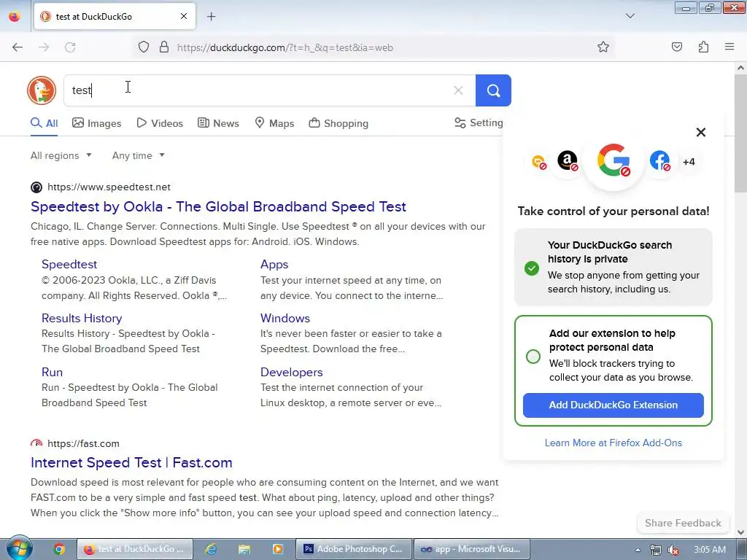Click the site security padlock icon

164,47
